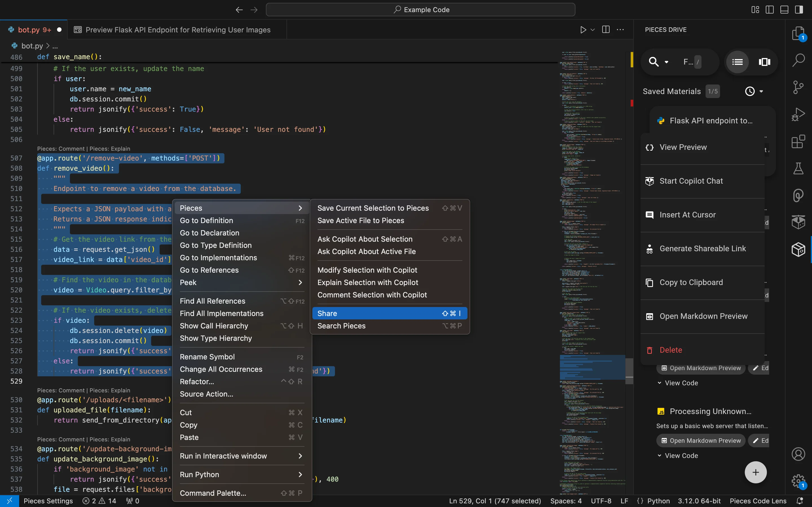Switch Pieces Drive to list view
This screenshot has height=507, width=812.
(x=737, y=62)
